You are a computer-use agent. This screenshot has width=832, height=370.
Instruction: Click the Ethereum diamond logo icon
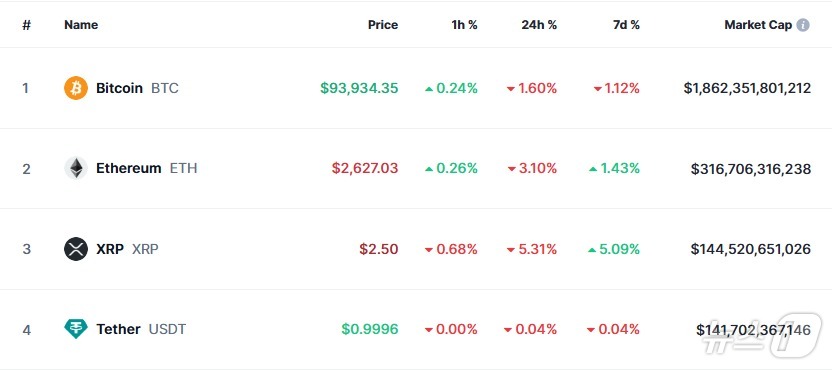(x=76, y=168)
